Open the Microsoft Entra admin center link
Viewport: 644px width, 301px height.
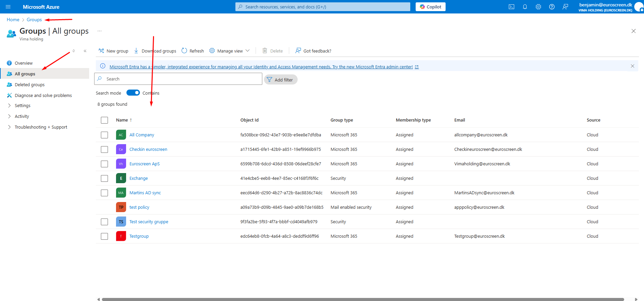click(x=264, y=67)
